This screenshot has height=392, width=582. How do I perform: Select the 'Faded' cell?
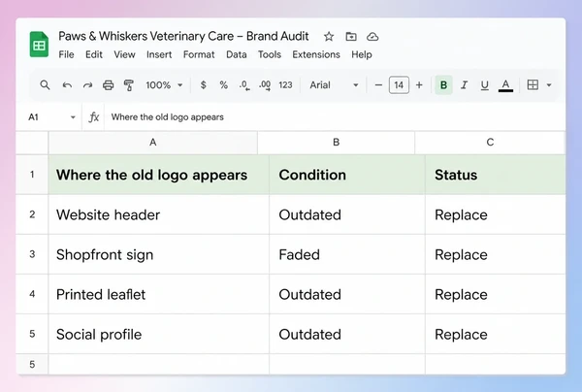tap(347, 254)
